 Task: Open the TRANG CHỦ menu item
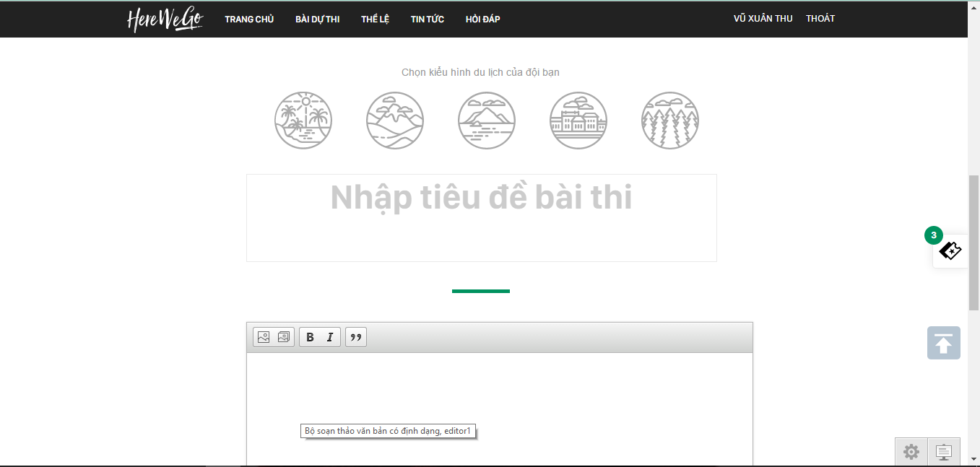click(x=249, y=19)
